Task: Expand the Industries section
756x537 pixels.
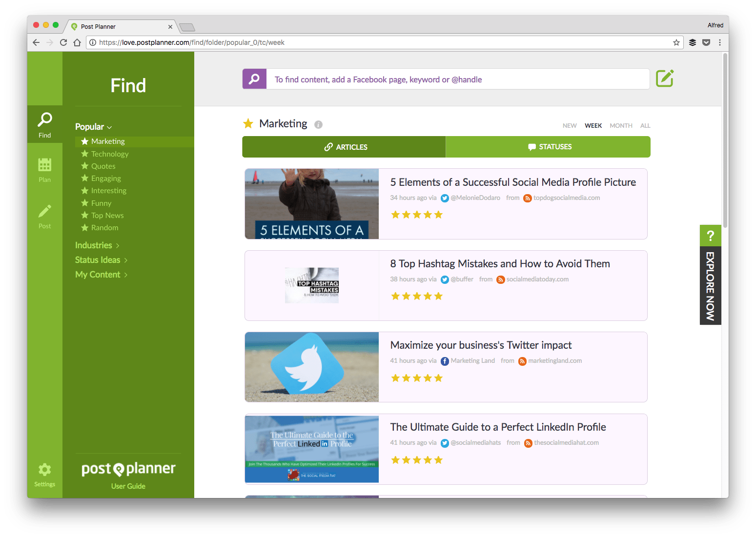Action: 97,245
